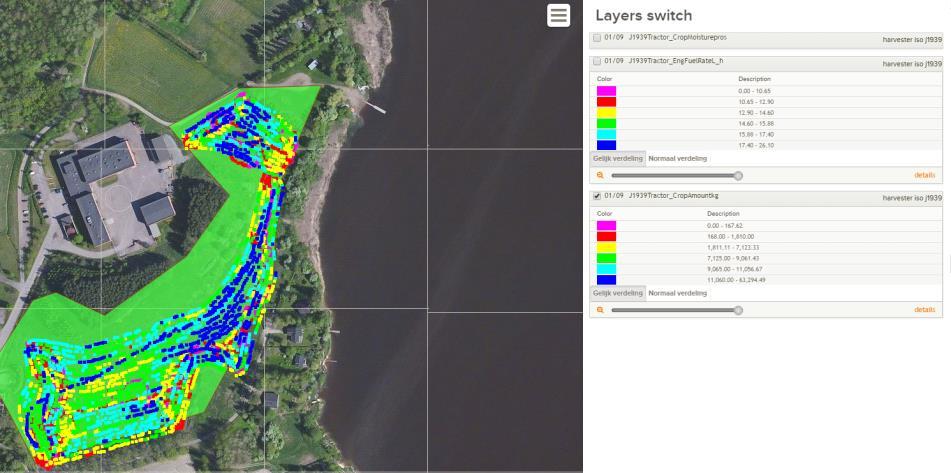Image resolution: width=951 pixels, height=473 pixels.
Task: Click the range text 9,065.00 - 11,056.67
Action: pos(735,269)
